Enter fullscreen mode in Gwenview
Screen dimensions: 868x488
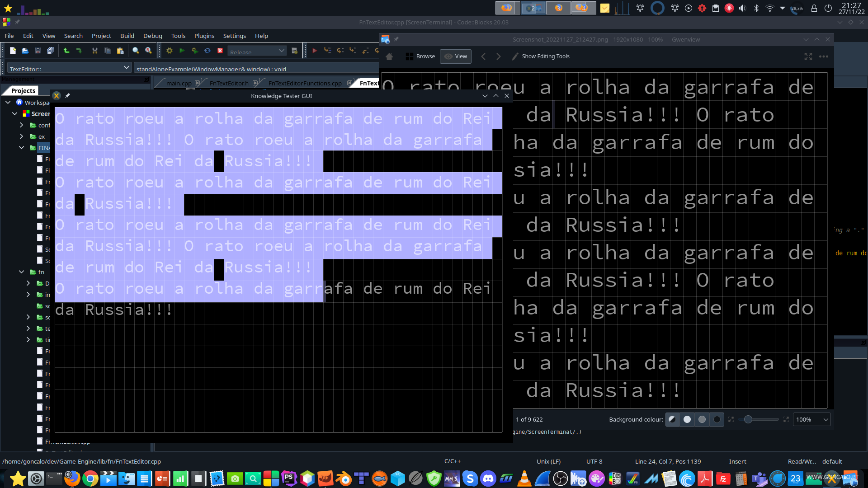tap(808, 56)
